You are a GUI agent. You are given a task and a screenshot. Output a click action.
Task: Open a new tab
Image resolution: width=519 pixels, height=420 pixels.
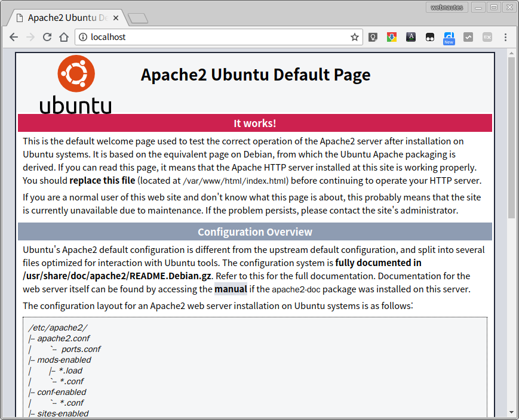[138, 18]
